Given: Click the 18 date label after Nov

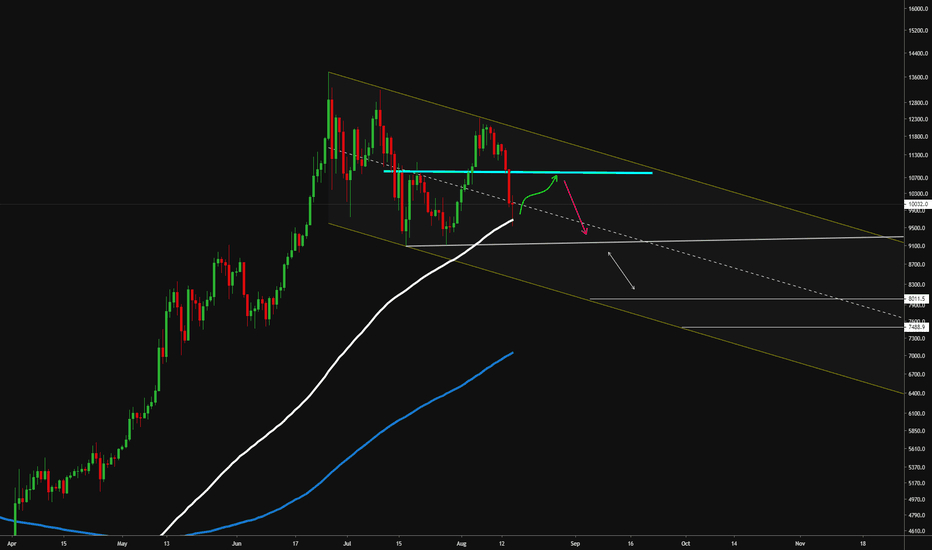Looking at the screenshot, I should coord(862,543).
